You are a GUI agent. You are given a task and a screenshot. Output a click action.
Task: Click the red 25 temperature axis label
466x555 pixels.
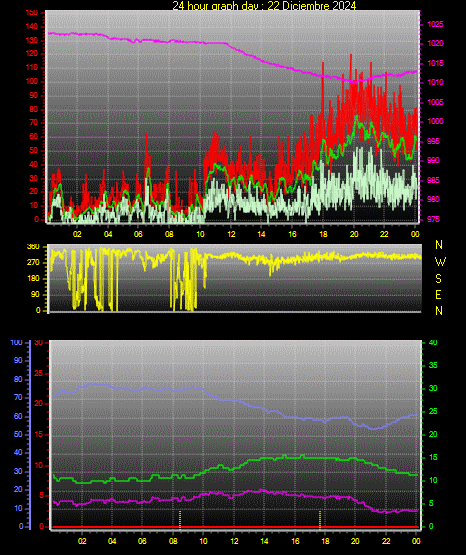tap(39, 373)
